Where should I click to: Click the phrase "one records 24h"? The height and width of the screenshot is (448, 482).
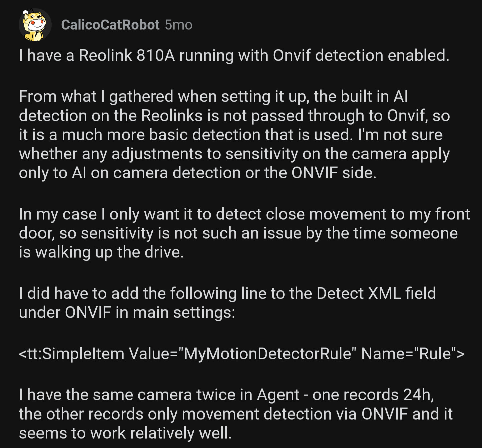click(373, 395)
